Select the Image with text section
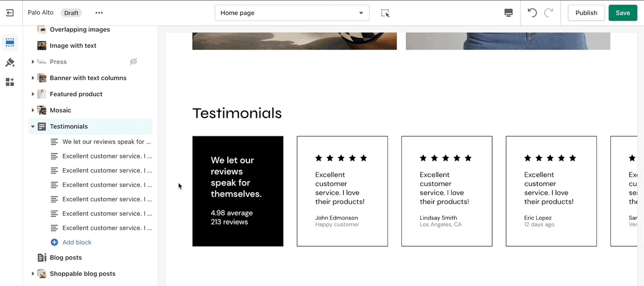644x286 pixels. click(73, 46)
